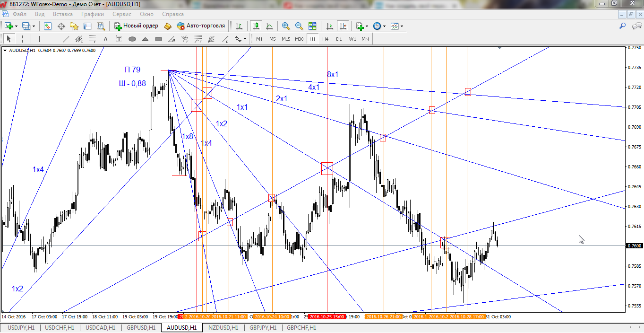Open the New Chart tool

pyautogui.click(x=9, y=26)
